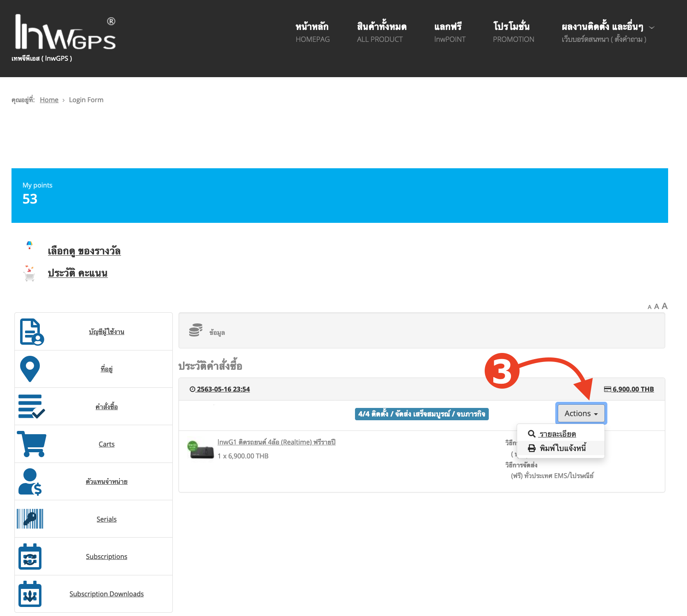Click the largest A font size control

pos(664,306)
